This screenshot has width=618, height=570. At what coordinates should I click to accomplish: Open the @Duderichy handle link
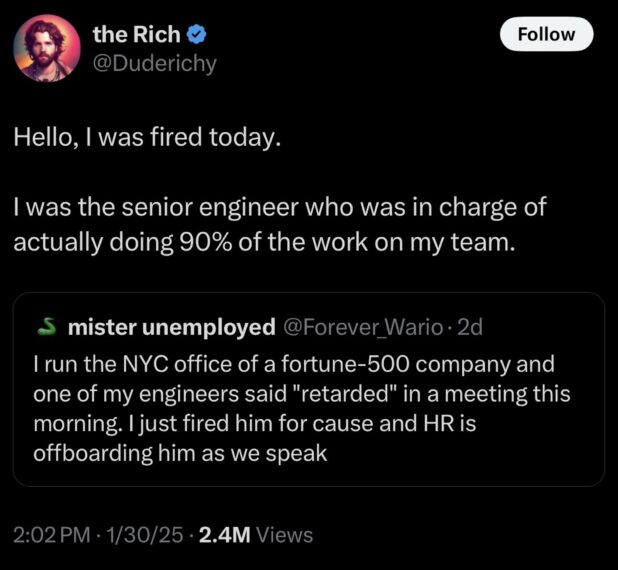[154, 62]
